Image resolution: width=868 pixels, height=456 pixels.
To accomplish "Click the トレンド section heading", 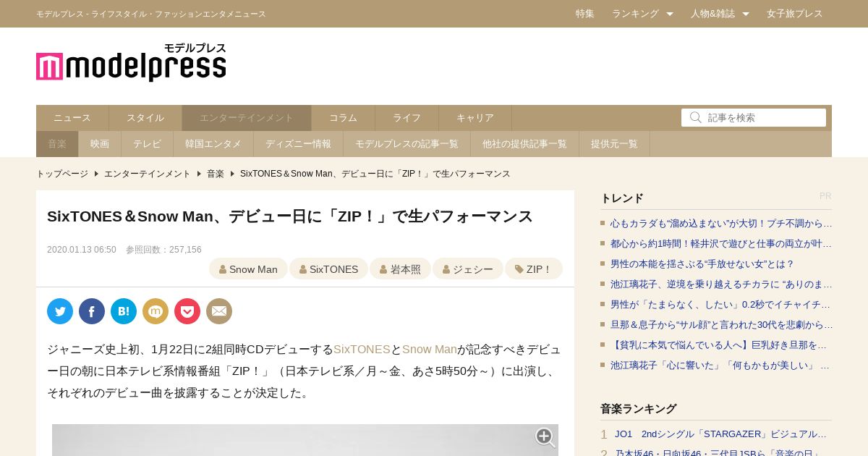I will click(x=622, y=198).
